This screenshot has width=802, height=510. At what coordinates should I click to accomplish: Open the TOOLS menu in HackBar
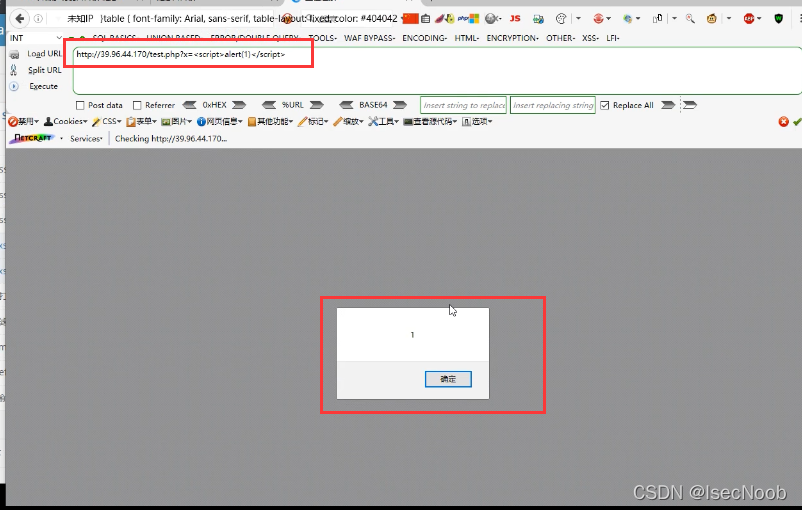[x=322, y=38]
